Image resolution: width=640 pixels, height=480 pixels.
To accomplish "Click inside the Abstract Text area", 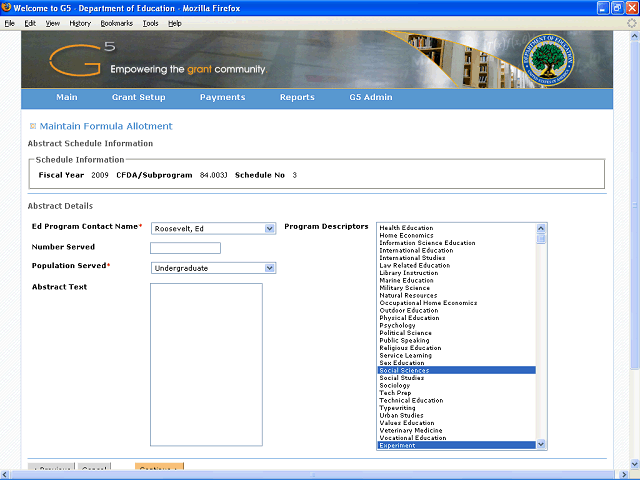I will [x=206, y=364].
